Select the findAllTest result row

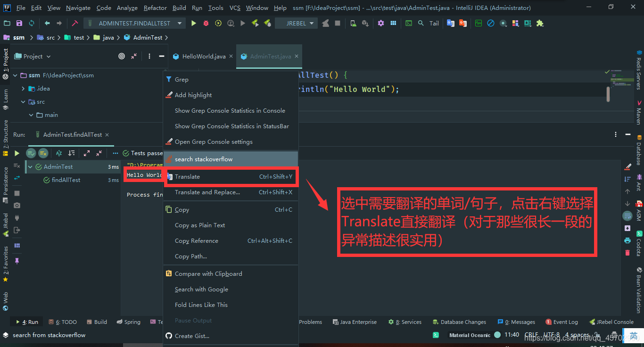(x=73, y=180)
